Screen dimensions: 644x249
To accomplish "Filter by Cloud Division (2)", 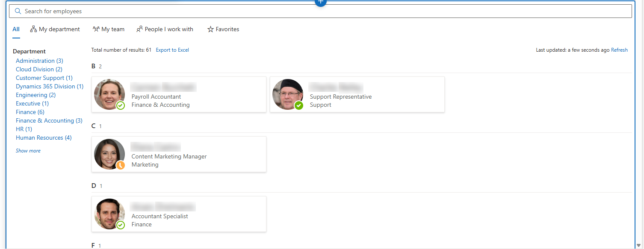I will point(39,69).
